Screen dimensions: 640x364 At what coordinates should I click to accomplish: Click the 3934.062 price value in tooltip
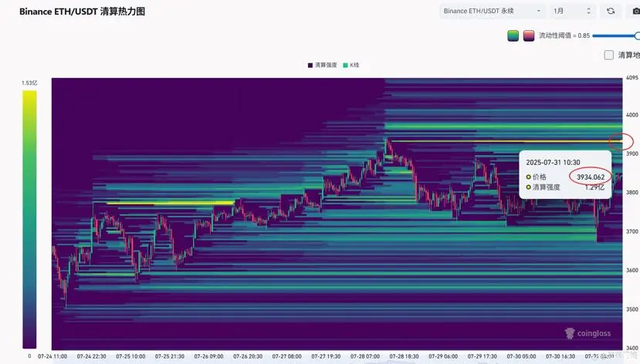(x=591, y=177)
